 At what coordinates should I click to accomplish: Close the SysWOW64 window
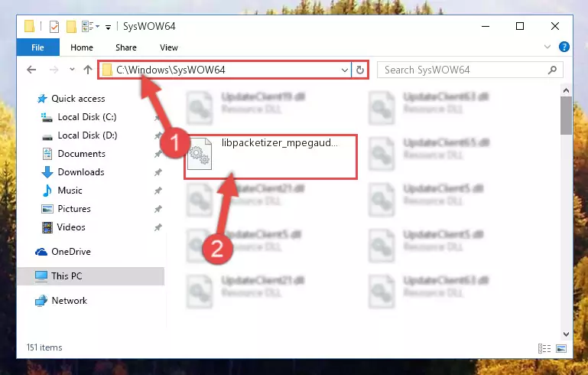click(x=555, y=26)
